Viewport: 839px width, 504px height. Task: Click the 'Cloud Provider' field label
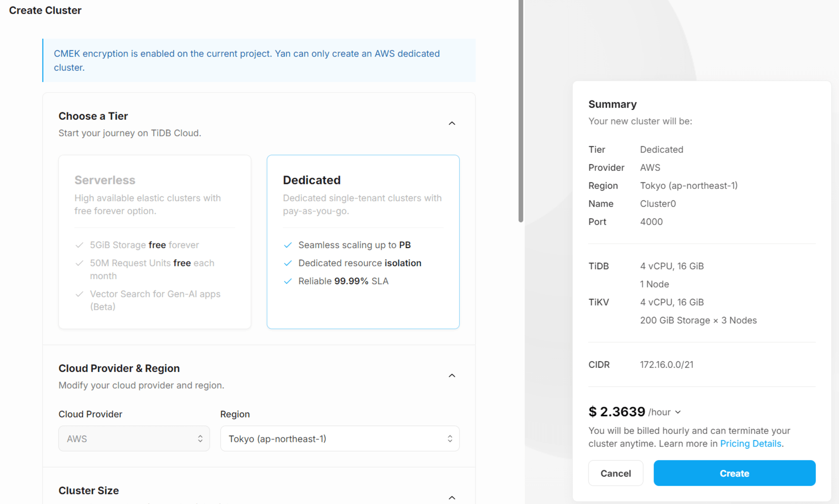90,414
